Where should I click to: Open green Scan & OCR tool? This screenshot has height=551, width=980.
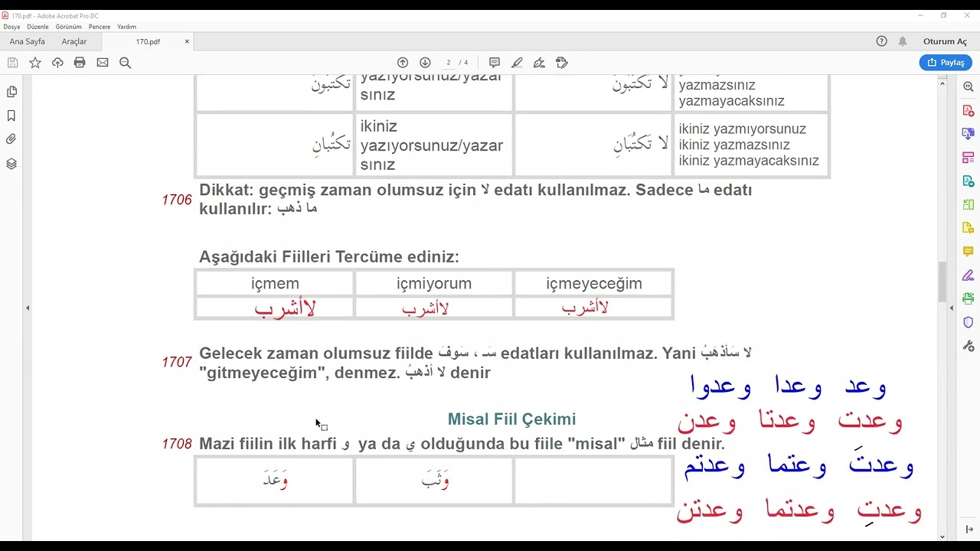click(x=969, y=298)
